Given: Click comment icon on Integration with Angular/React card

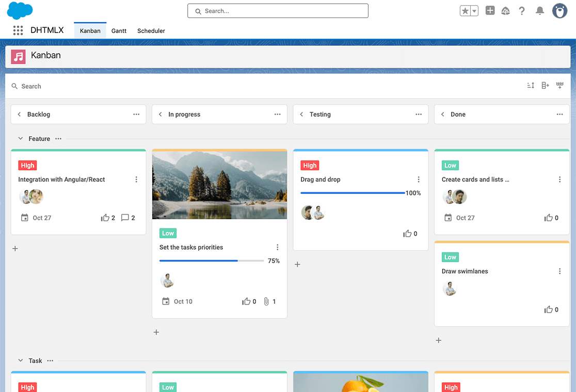Looking at the screenshot, I should 125,218.
